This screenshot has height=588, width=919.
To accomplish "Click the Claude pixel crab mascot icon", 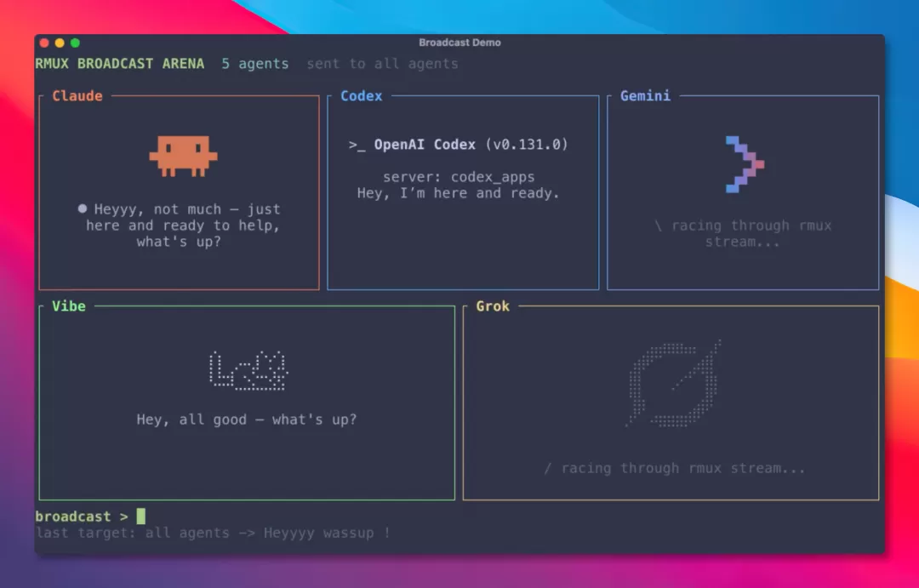I will click(x=184, y=156).
